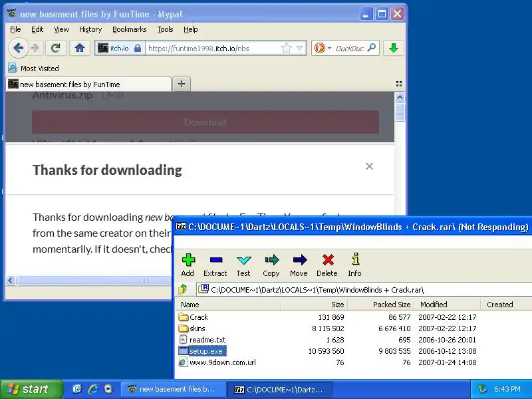
Task: Click the Extract toolbar icon
Action: [x=215, y=265]
